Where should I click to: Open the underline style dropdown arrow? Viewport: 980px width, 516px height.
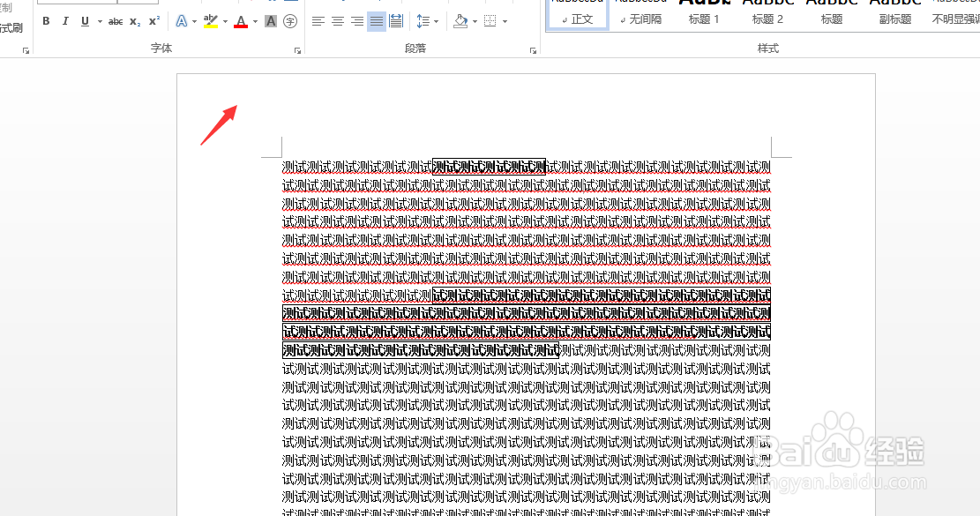pos(100,21)
